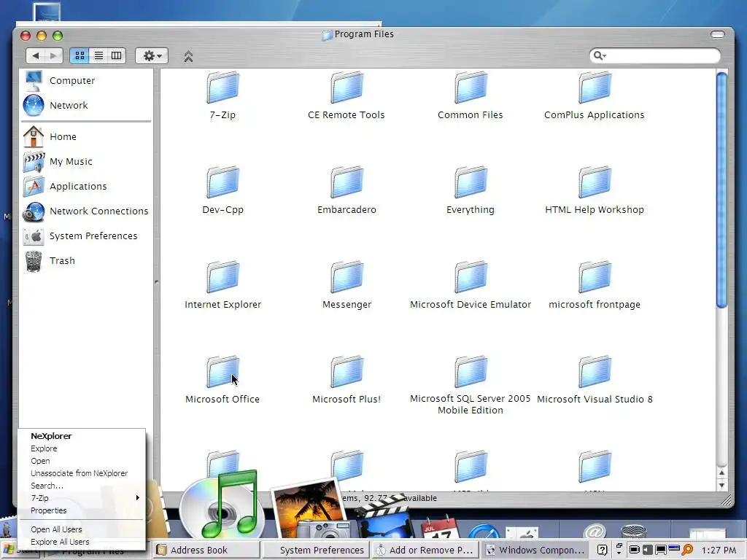
Task: Switch to System Preferences taskbar button
Action: point(317,550)
